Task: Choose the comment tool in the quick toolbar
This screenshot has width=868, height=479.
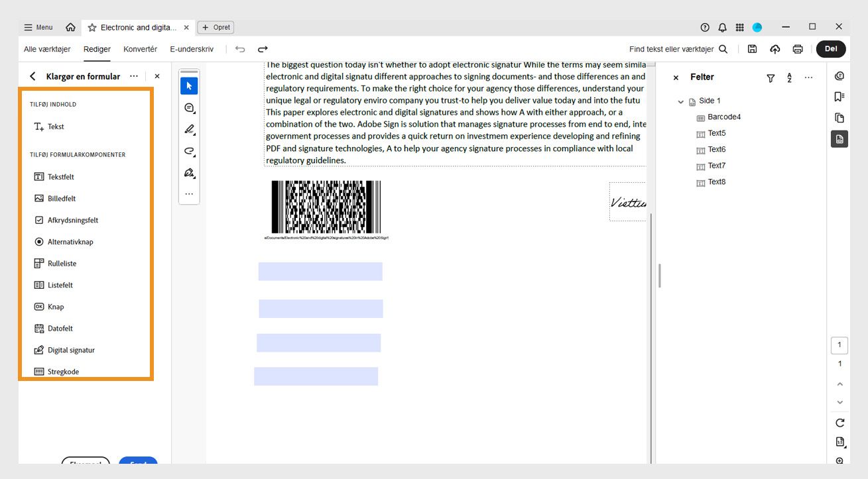Action: click(x=189, y=108)
